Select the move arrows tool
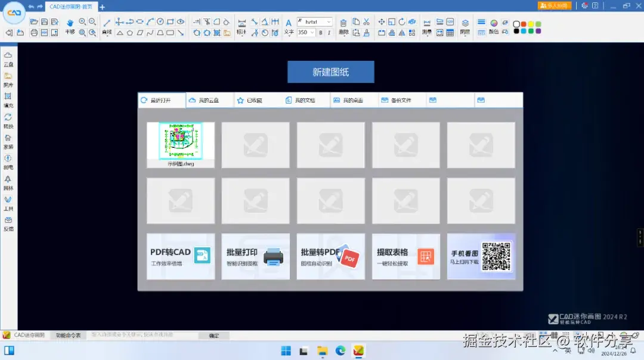The height and width of the screenshot is (360, 644). tap(382, 22)
